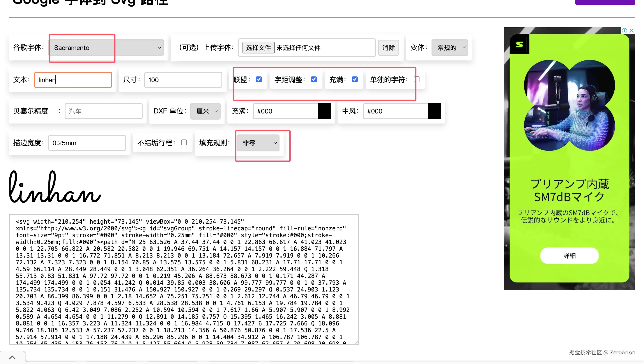Viewport: 644px width, 364px height.
Task: Click the Shure logo icon in ad
Action: click(519, 44)
